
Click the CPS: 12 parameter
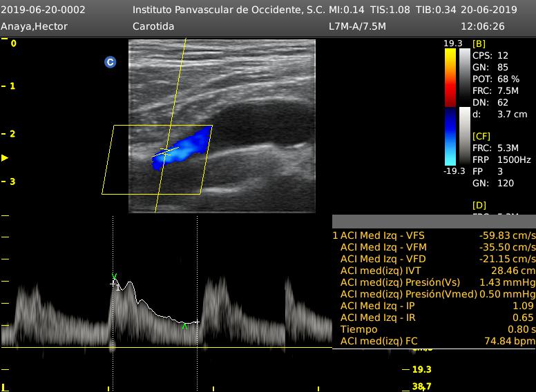(490, 55)
